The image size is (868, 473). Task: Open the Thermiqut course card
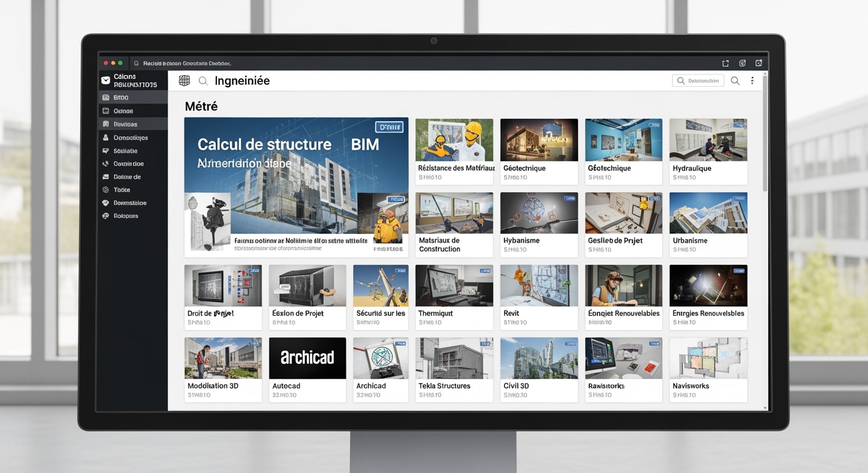454,297
